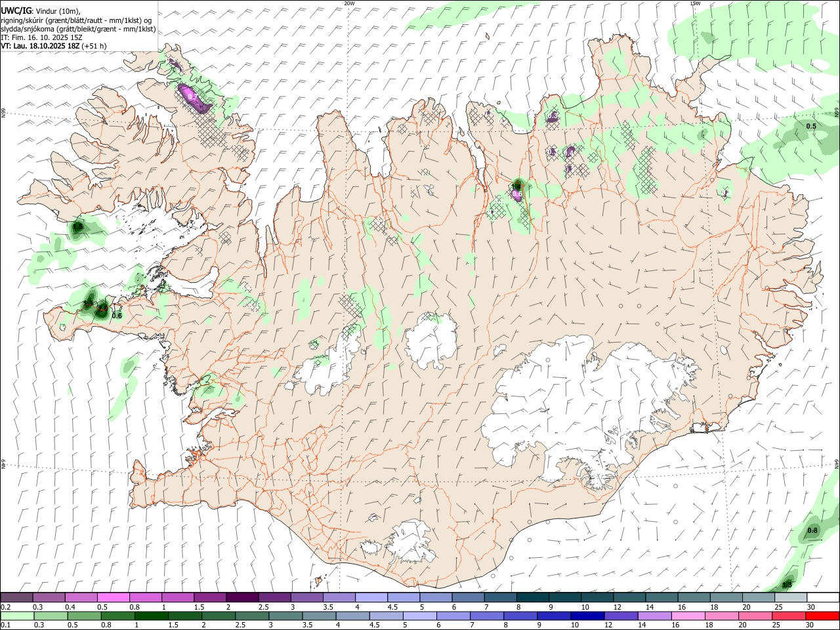Click the white Mýrdalsjökull glacier near the south coast

(x=411, y=543)
